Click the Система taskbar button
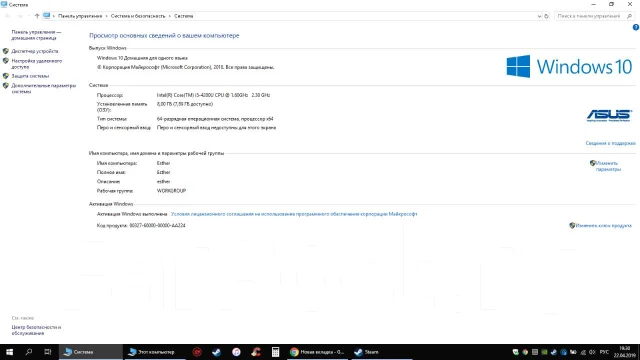The width and height of the screenshot is (640, 360). [91, 352]
